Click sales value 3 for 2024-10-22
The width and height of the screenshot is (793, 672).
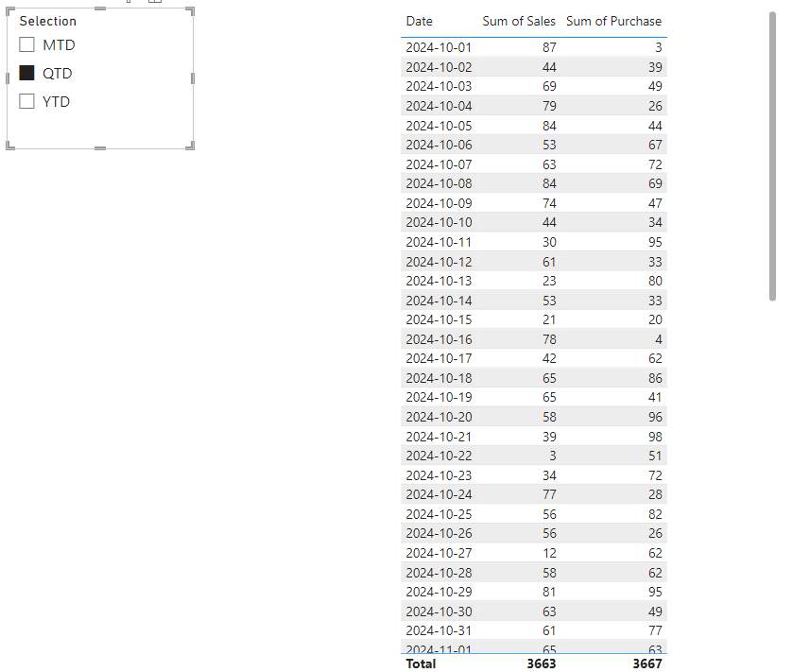coord(553,457)
